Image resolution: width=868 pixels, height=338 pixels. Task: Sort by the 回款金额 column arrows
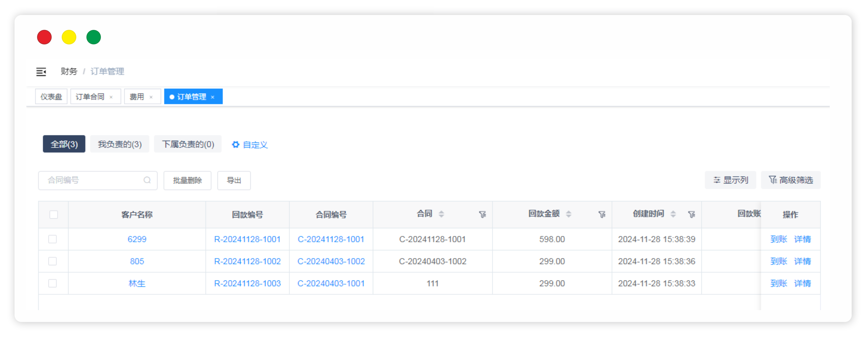coord(568,214)
